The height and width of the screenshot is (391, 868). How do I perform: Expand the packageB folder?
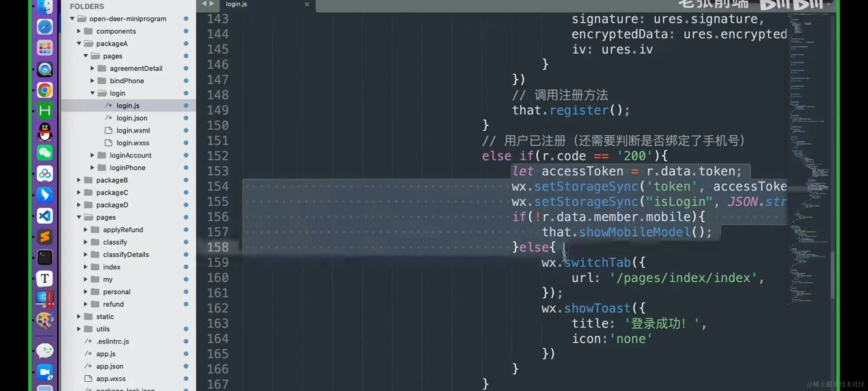pyautogui.click(x=79, y=180)
